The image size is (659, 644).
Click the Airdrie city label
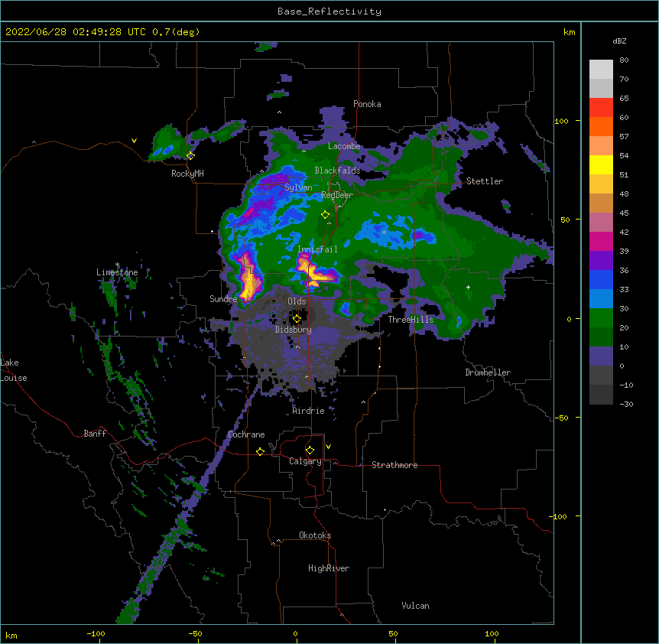coord(309,411)
